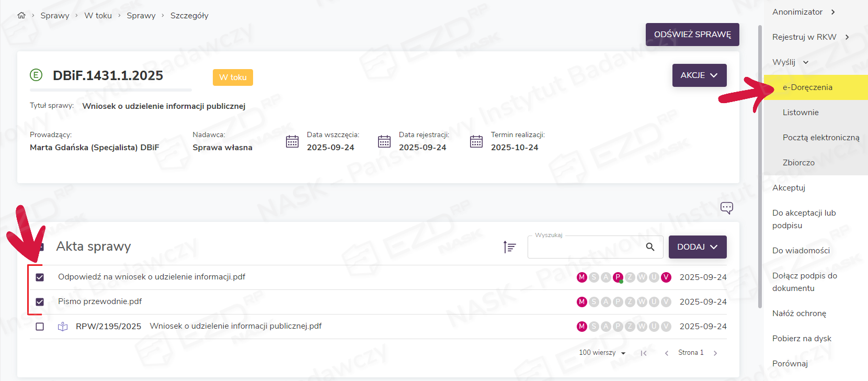Select e-Doręczenia from the Wyślij menu
The height and width of the screenshot is (381, 868).
(x=807, y=87)
